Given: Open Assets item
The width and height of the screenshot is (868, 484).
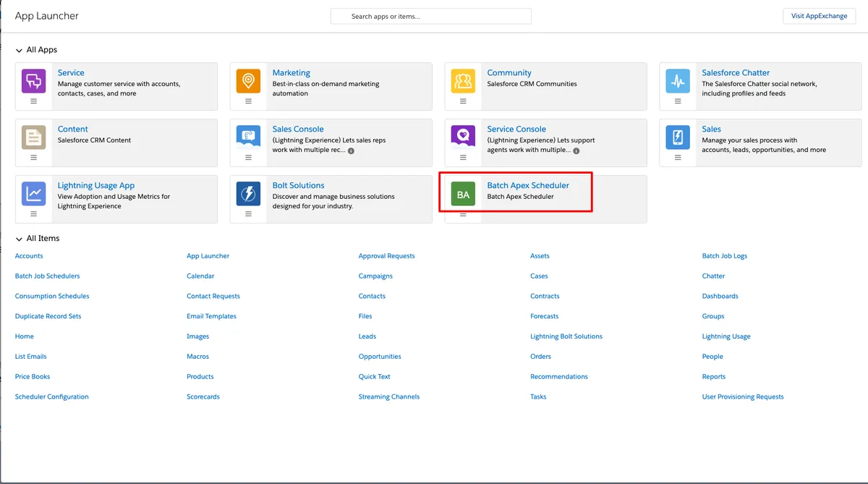Looking at the screenshot, I should (540, 256).
